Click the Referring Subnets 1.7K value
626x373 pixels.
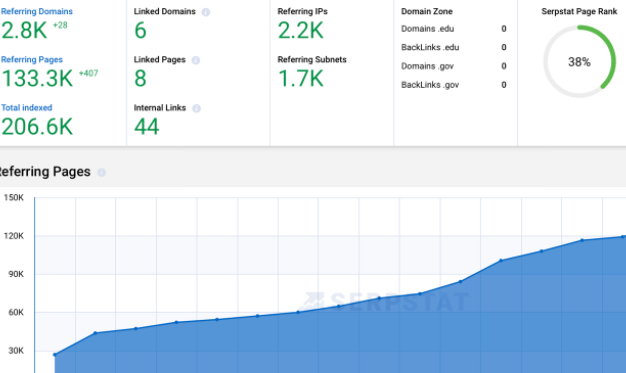coord(301,78)
